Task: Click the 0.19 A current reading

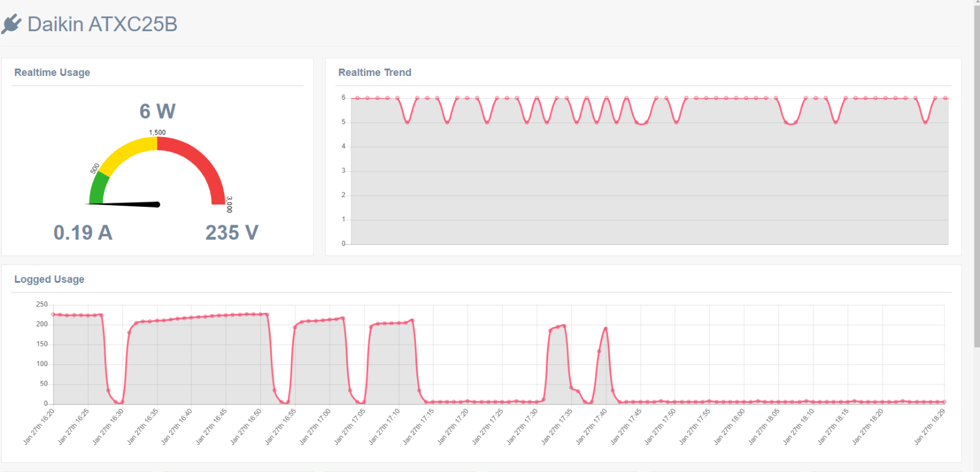Action: 83,233
